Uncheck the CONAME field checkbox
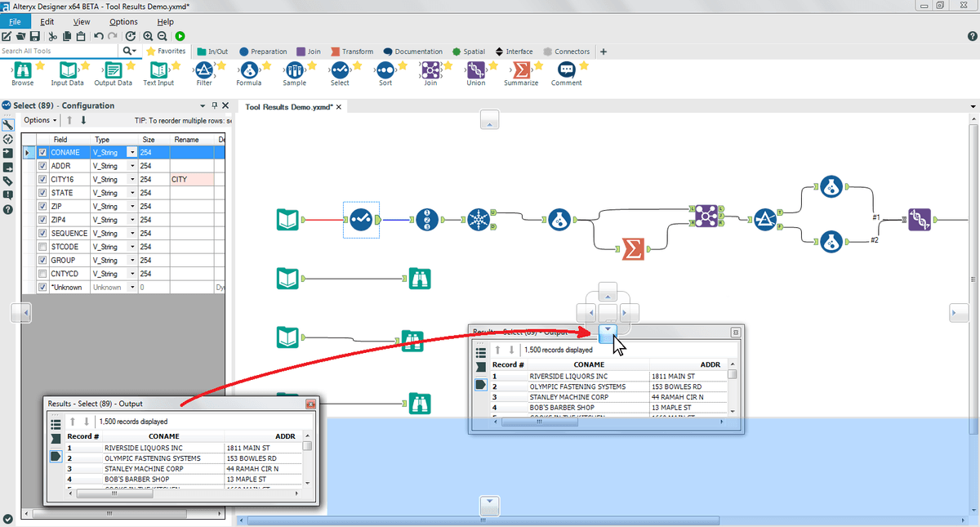980x527 pixels. 42,153
